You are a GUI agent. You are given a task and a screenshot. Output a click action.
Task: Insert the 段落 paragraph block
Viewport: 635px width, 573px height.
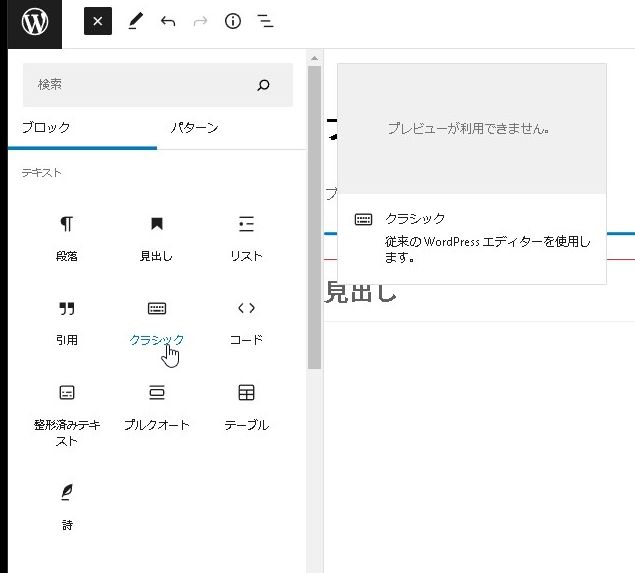click(x=67, y=237)
